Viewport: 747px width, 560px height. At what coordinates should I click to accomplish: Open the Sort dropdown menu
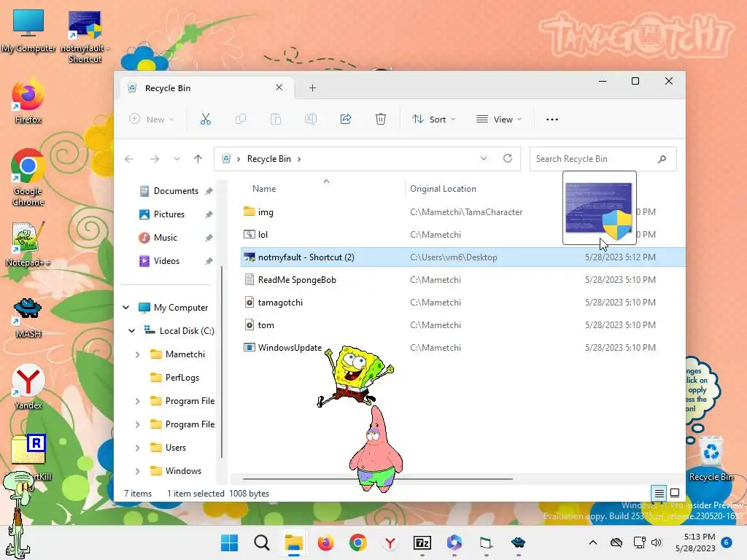pos(433,119)
